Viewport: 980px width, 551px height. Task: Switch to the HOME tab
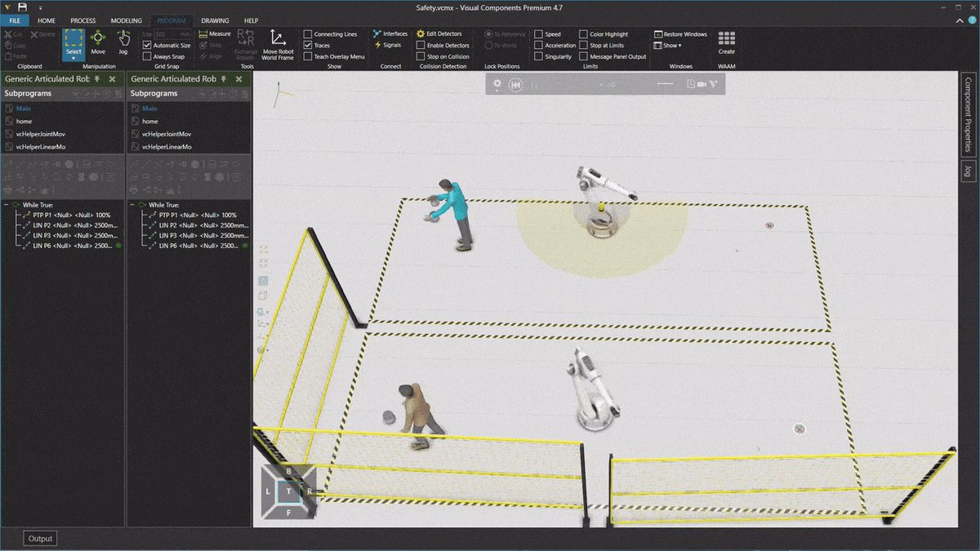pyautogui.click(x=47, y=20)
